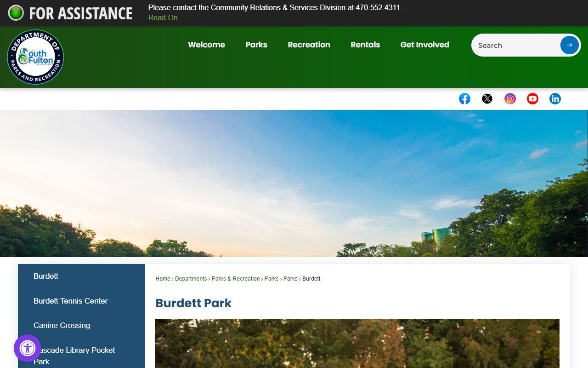The height and width of the screenshot is (368, 588).
Task: Click the Burdett Park photo
Action: (357, 343)
